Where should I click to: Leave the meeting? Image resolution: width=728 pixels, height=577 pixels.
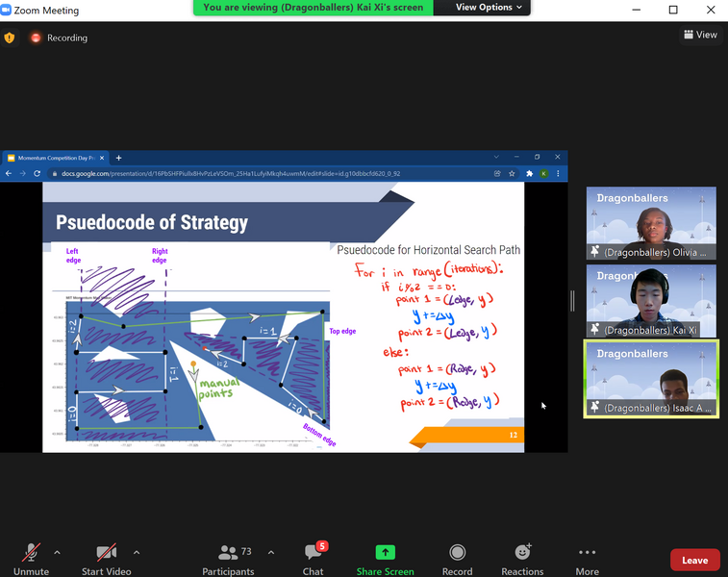694,560
